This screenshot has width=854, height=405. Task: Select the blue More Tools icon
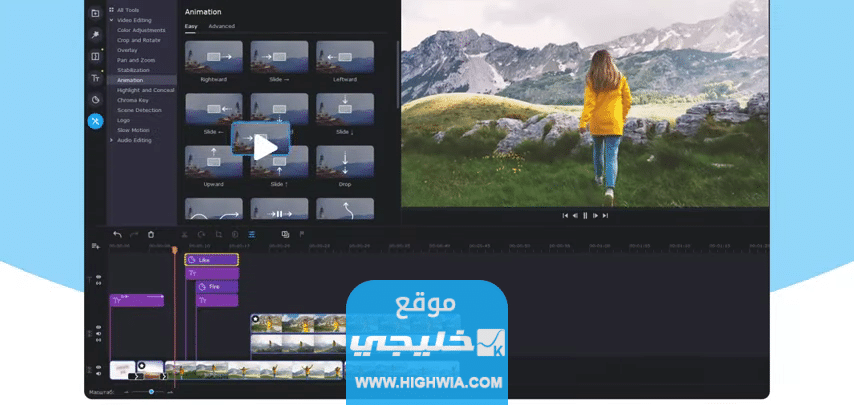point(95,121)
